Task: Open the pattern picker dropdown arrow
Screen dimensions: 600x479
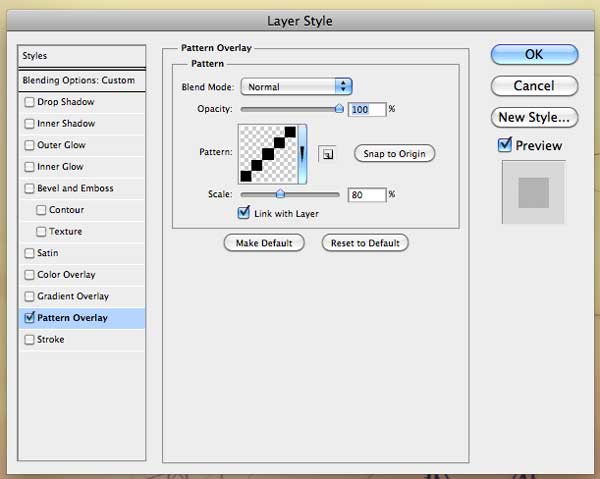Action: [302, 154]
